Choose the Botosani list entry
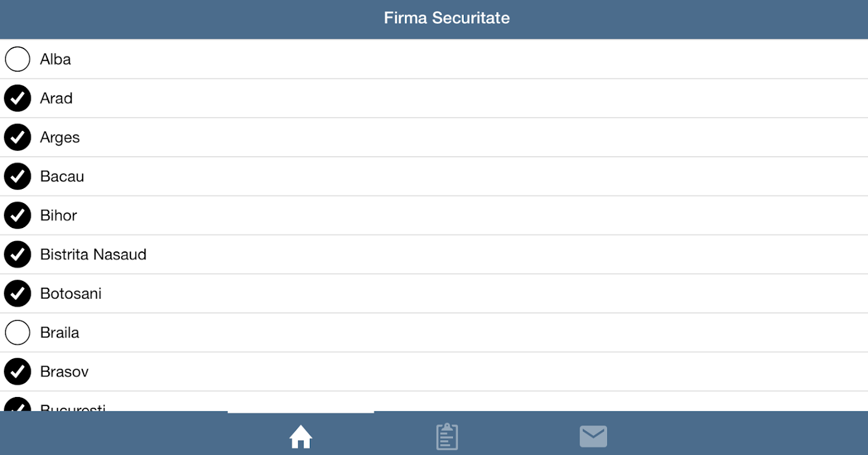Screen dimensions: 868x455 (434, 293)
